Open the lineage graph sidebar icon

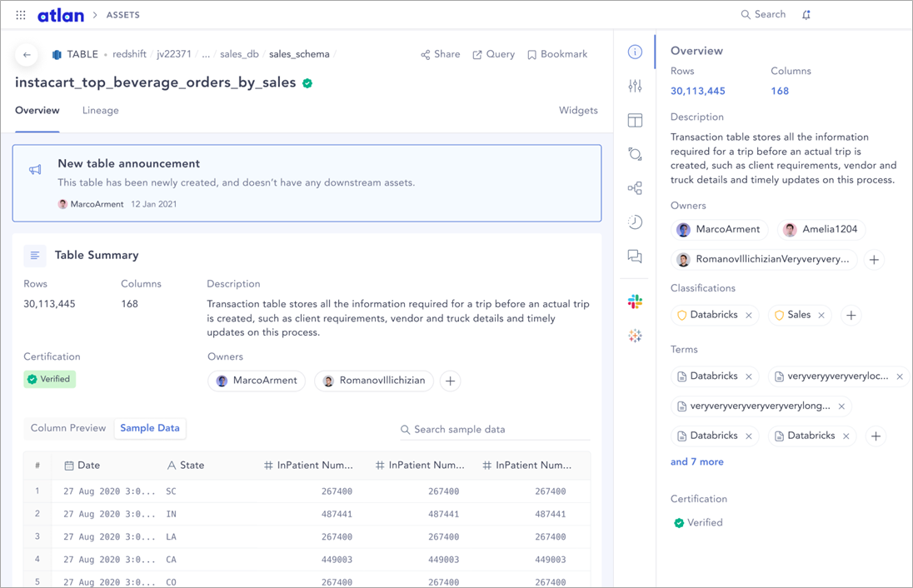(x=635, y=188)
